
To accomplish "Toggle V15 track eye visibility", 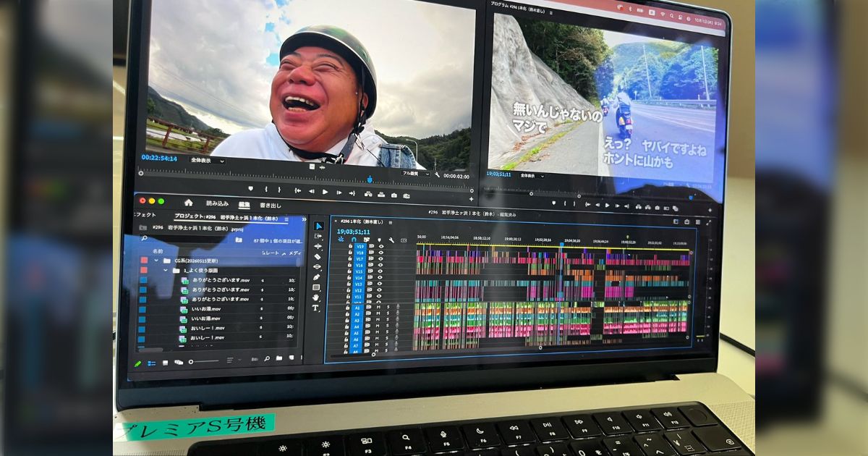I will pyautogui.click(x=380, y=271).
